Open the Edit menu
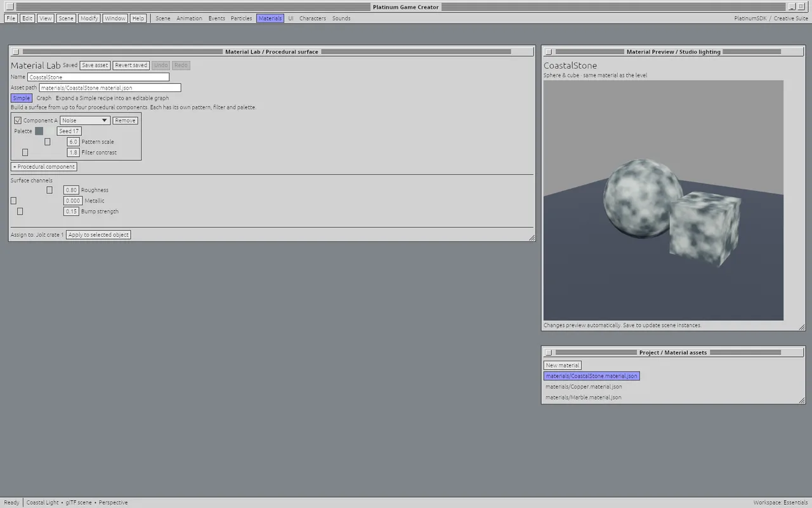This screenshot has height=508, width=812. point(27,18)
